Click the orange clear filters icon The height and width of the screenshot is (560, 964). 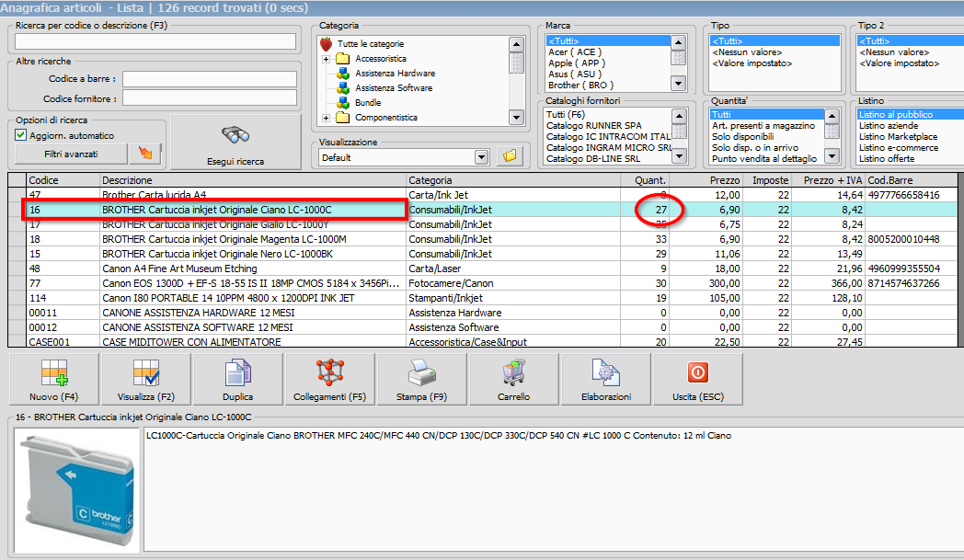click(145, 153)
